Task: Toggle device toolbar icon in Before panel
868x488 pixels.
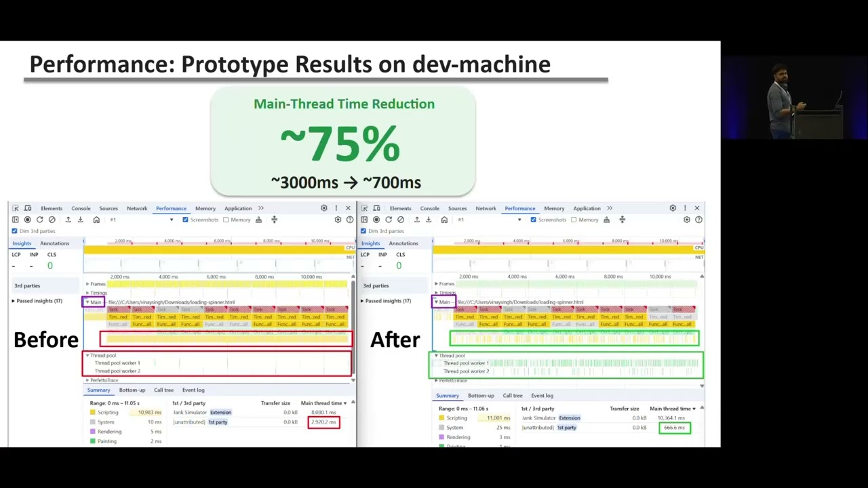Action: tap(28, 208)
